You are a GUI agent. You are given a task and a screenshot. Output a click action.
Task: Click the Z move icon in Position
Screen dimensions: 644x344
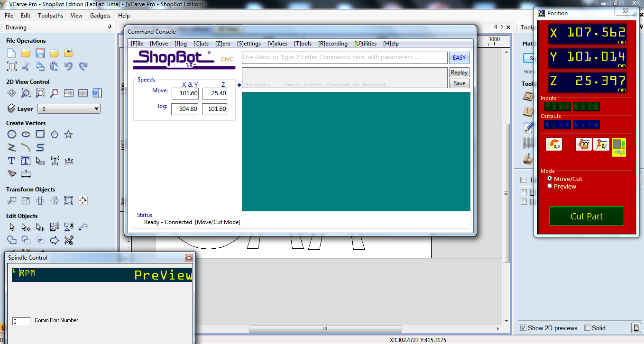coord(601,145)
